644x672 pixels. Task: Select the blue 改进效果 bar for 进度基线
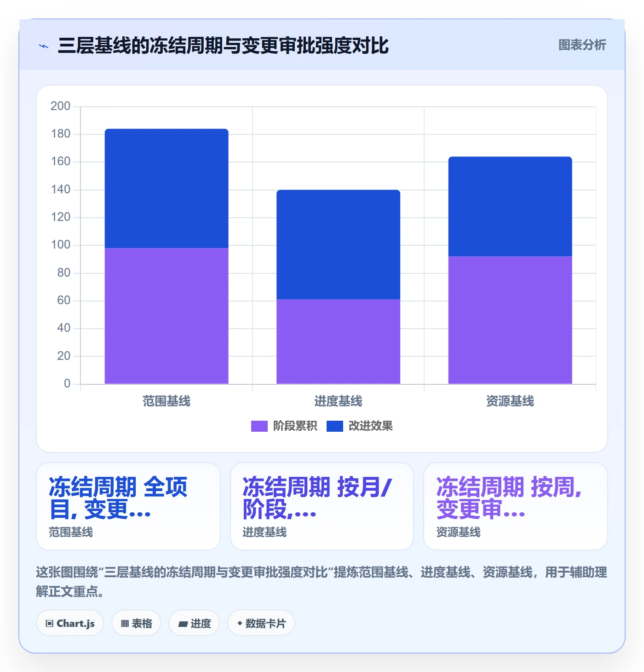pos(338,245)
